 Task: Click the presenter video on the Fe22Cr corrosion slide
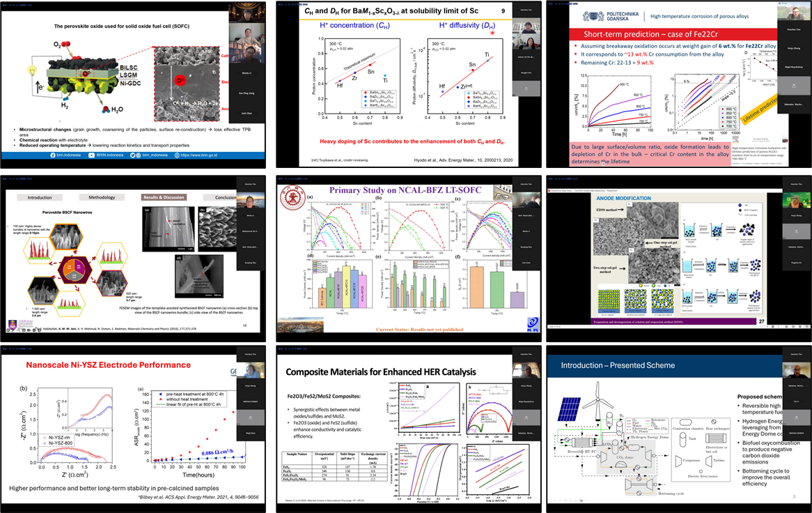(794, 15)
